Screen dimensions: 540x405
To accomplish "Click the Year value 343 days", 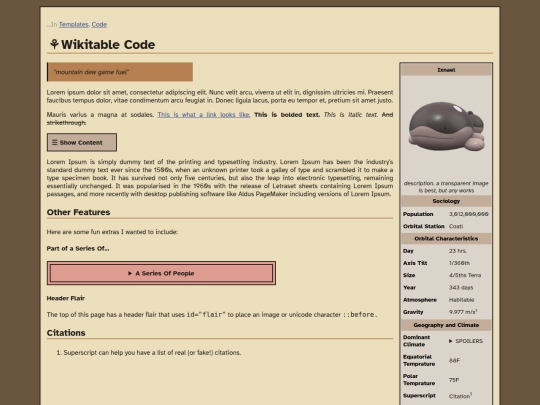I will [461, 288].
